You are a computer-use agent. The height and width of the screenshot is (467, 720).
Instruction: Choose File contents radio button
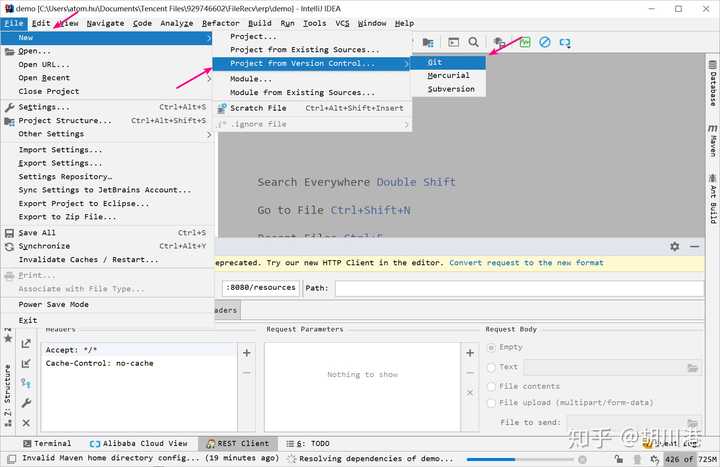pos(491,387)
